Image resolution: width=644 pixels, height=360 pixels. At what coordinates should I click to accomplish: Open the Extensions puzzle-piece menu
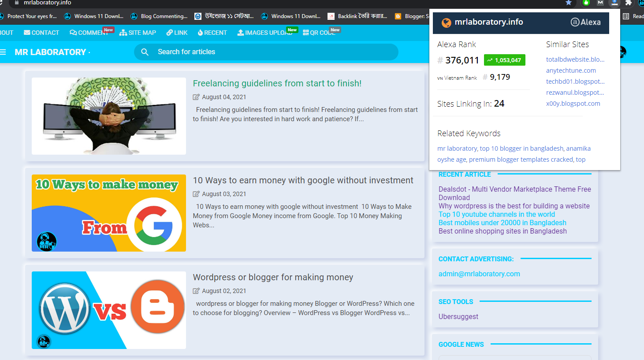click(x=629, y=3)
